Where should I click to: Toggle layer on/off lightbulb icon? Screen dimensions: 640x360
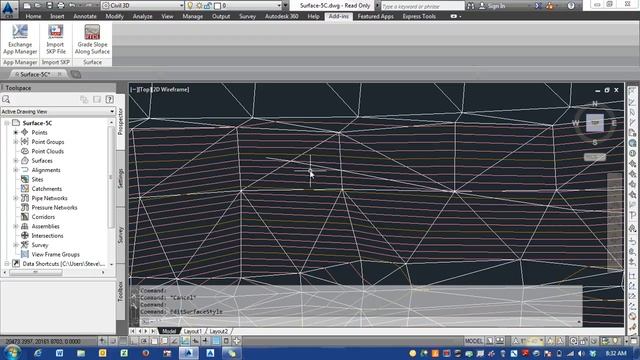[190, 6]
